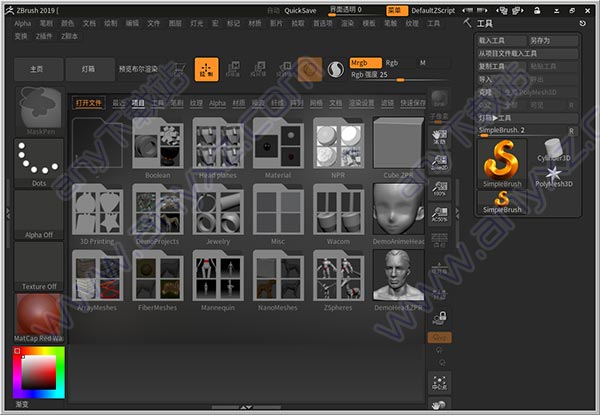Click the 100% actual size zoom icon
The width and height of the screenshot is (600, 415).
pyautogui.click(x=439, y=189)
